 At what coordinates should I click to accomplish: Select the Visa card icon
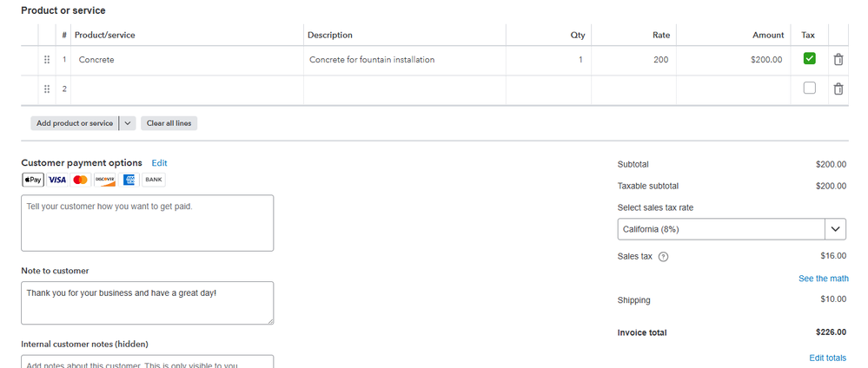pyautogui.click(x=57, y=180)
